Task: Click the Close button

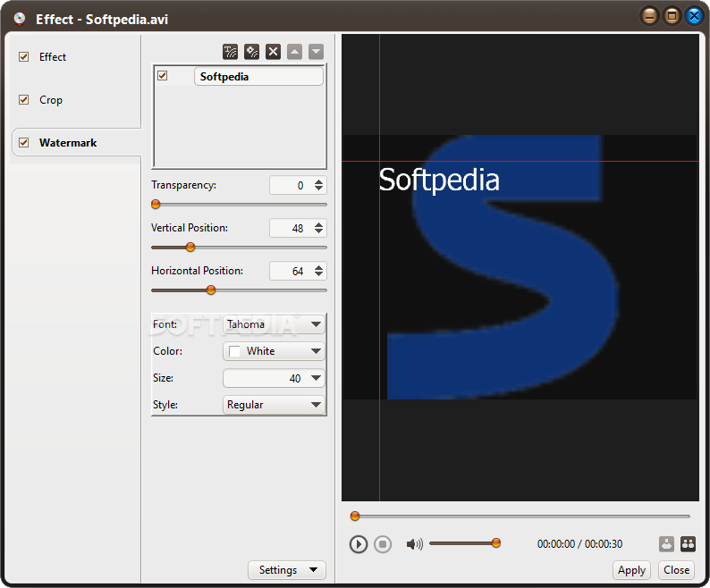Action: [677, 570]
